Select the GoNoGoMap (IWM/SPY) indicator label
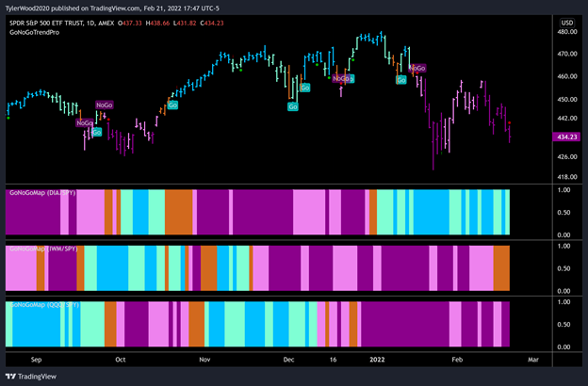588x386 pixels. click(x=43, y=249)
